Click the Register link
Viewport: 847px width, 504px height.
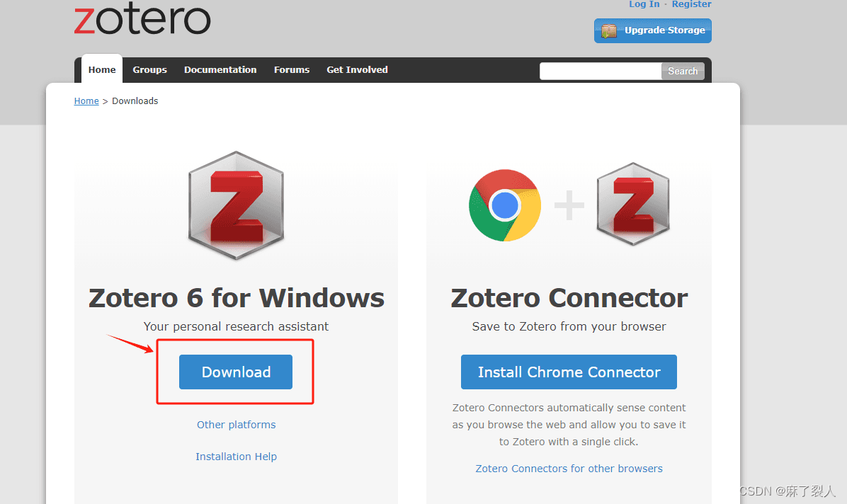(x=691, y=4)
